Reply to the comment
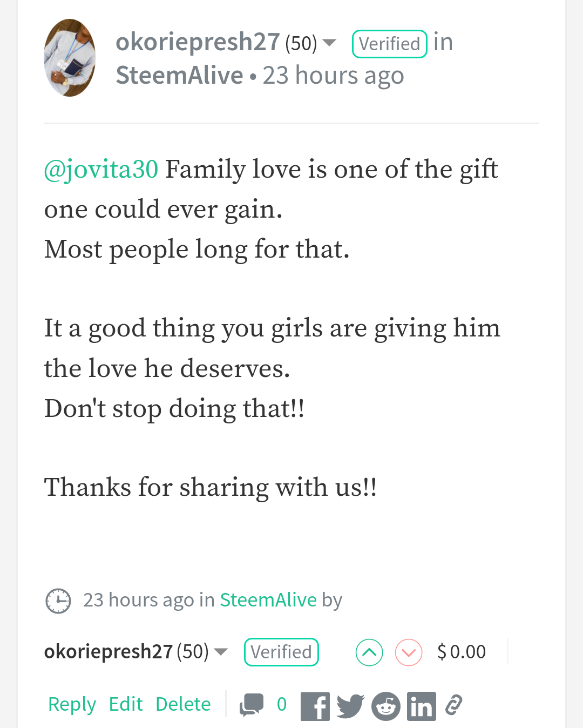The width and height of the screenshot is (583, 728). pyautogui.click(x=72, y=704)
